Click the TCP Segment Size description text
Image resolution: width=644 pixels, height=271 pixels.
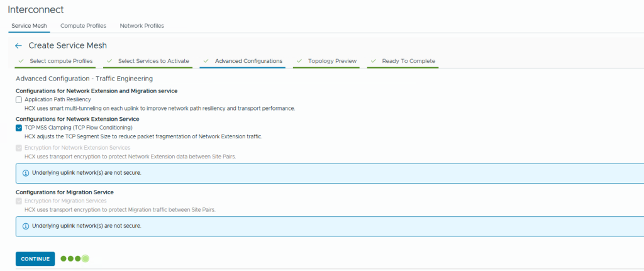tap(143, 136)
